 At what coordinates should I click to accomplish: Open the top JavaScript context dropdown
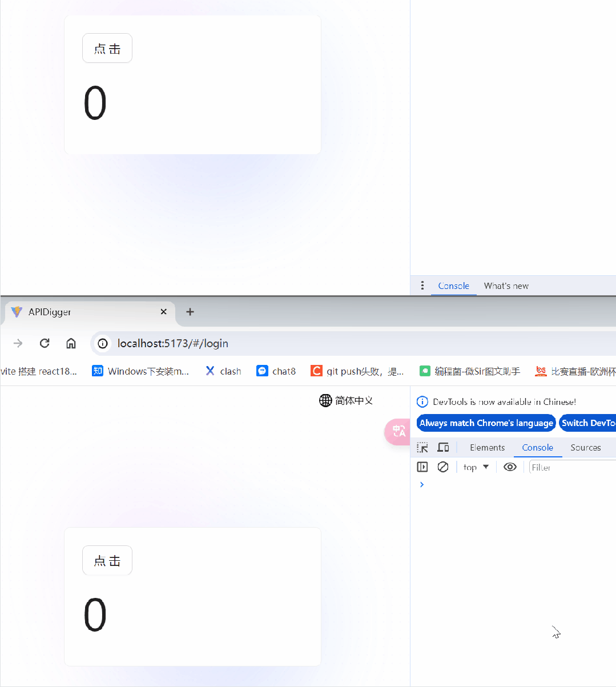click(x=476, y=467)
